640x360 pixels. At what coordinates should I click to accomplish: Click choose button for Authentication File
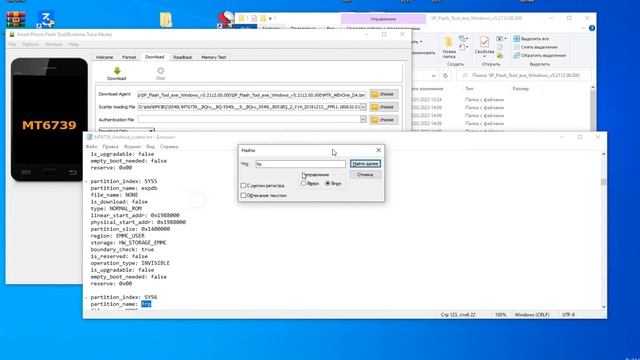click(384, 120)
